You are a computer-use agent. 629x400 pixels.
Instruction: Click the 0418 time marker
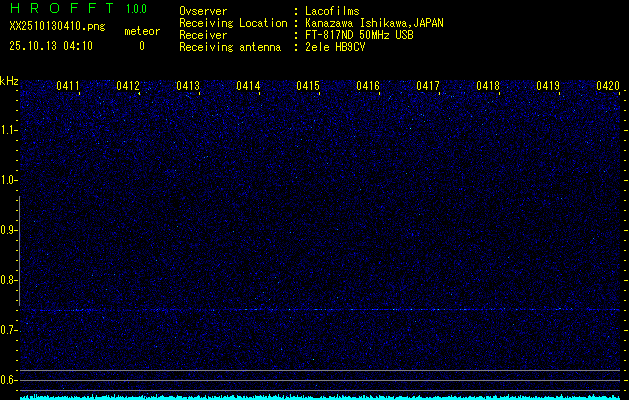pyautogui.click(x=488, y=87)
